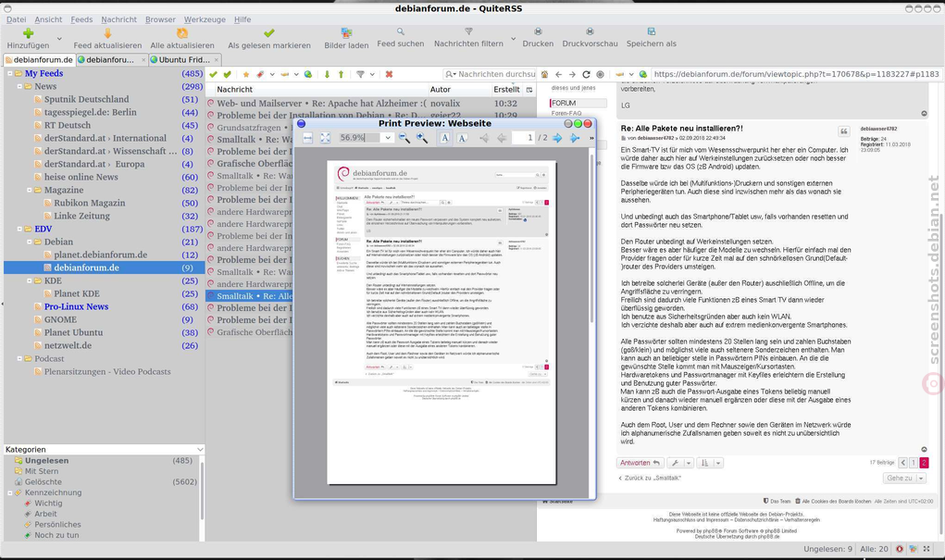Toggle landscape orientation in Print Preview
Screen dimensions: 945x560
coord(462,138)
